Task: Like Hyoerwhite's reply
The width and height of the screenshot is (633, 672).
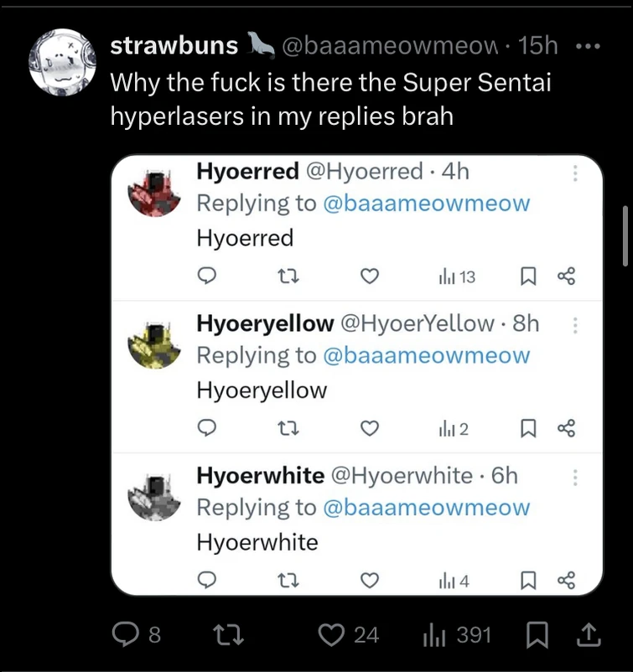Action: click(369, 579)
